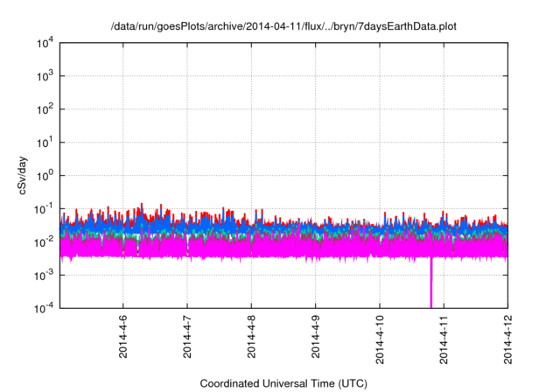Click the magenta data dropout spike near 2014-4-11
The height and width of the screenshot is (392, 560).
pyautogui.click(x=431, y=282)
